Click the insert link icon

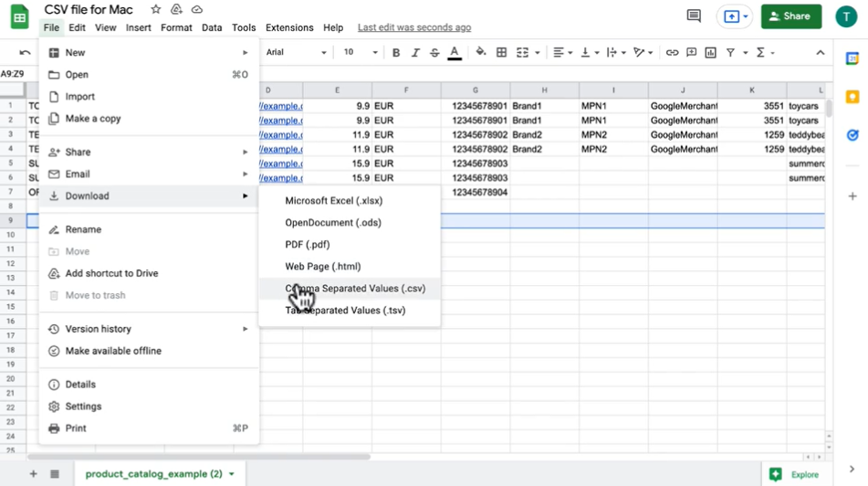click(672, 53)
